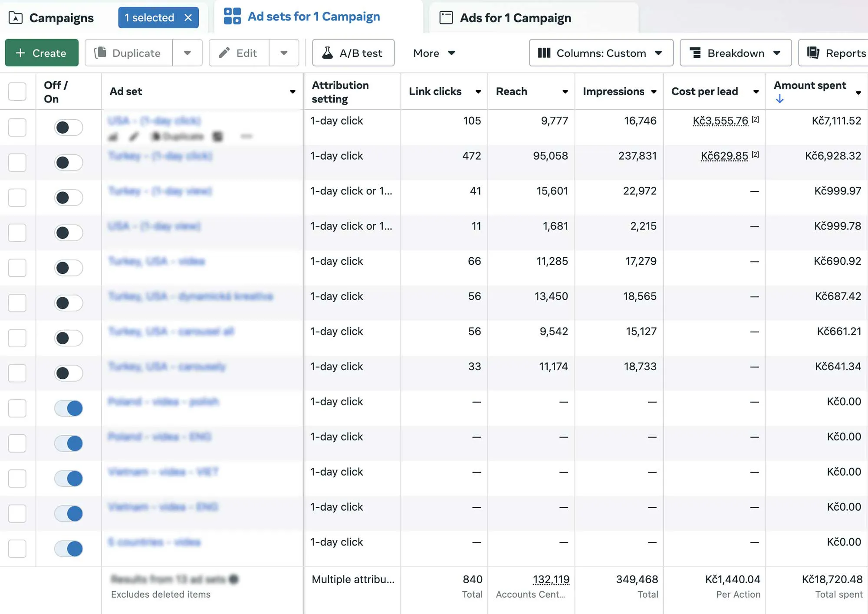
Task: Click the A/B test flask icon
Action: (328, 53)
